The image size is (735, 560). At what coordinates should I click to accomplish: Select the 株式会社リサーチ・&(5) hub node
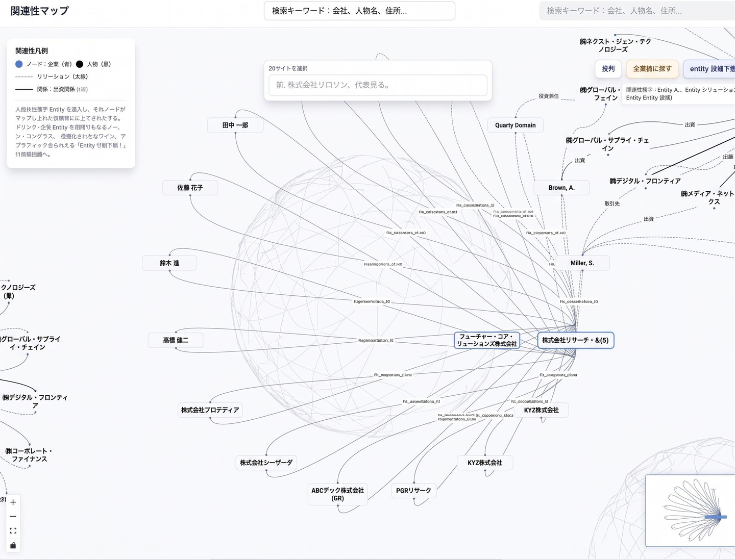(x=576, y=340)
